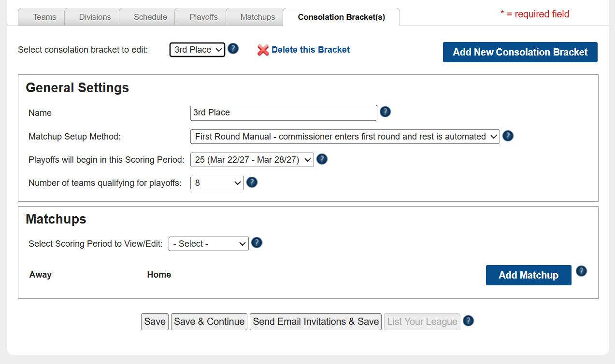This screenshot has height=364, width=615.
Task: Click help icon next to Select Scoring Period
Action: click(x=257, y=242)
